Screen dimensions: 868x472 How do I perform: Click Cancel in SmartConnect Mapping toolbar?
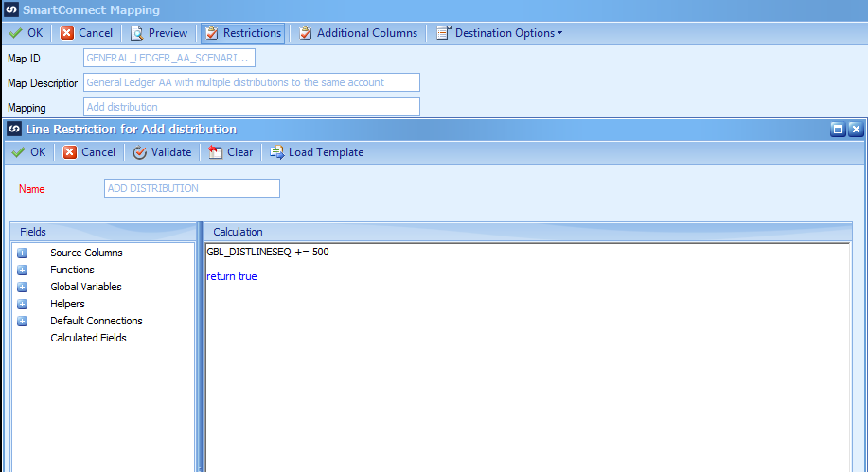(86, 33)
